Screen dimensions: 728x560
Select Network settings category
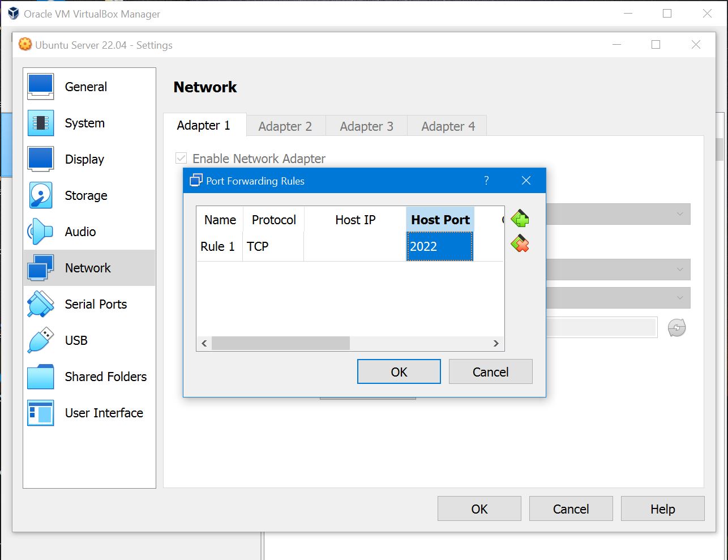[x=89, y=268]
